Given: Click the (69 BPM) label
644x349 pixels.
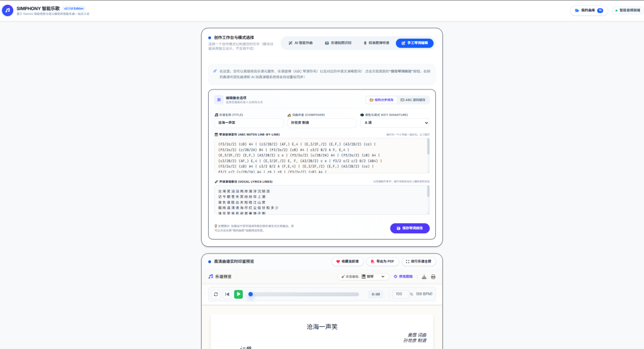Looking at the screenshot, I should pyautogui.click(x=424, y=294).
